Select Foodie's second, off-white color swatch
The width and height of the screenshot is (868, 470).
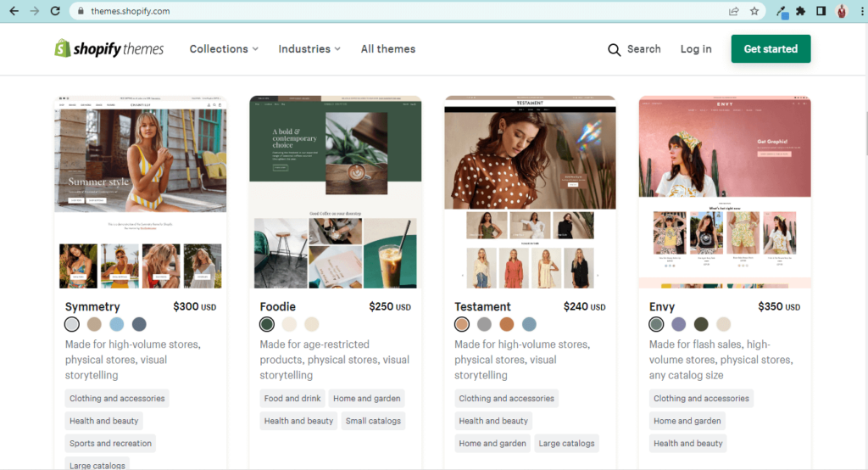coord(290,324)
